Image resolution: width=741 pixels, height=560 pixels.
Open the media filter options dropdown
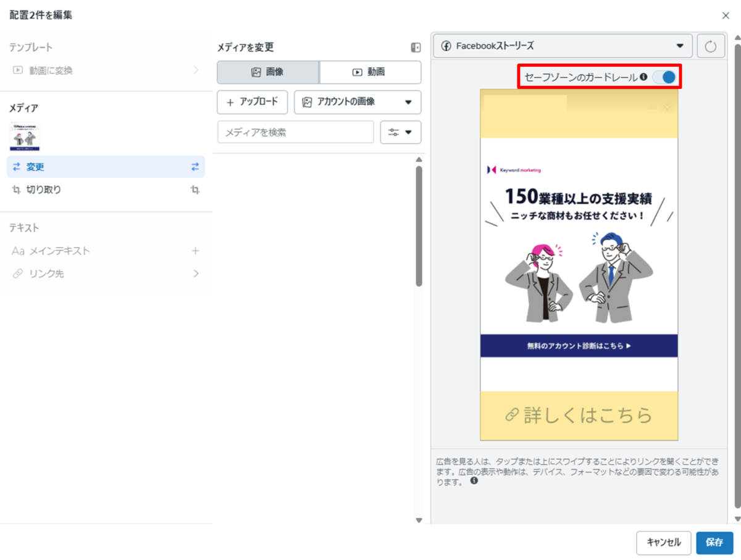pos(401,132)
